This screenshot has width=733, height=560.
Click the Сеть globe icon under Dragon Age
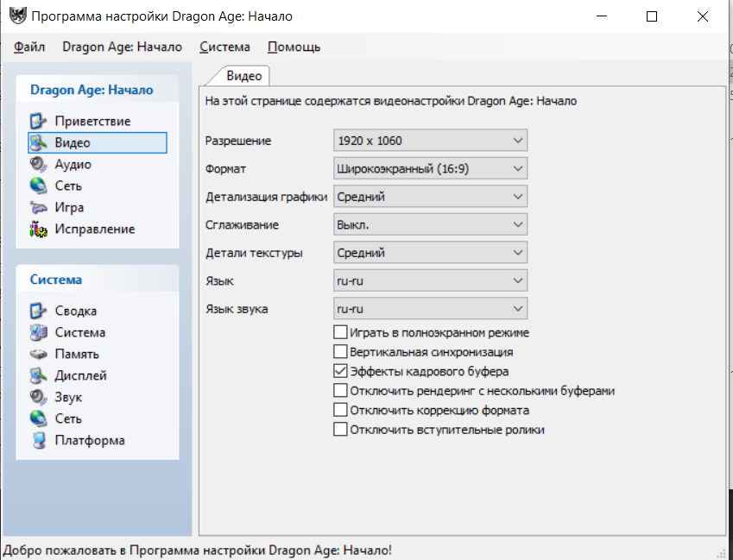38,186
